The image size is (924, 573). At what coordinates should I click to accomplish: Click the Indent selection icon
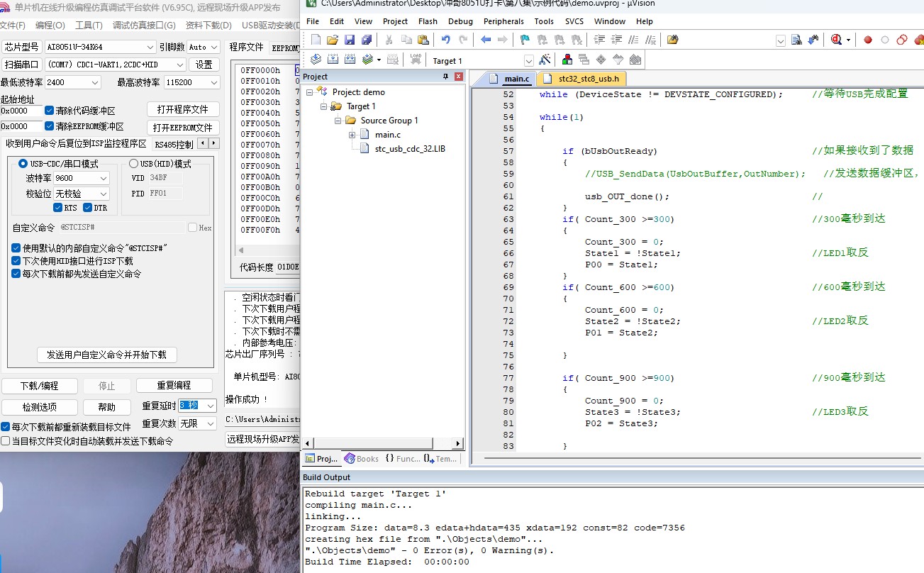tap(600, 40)
